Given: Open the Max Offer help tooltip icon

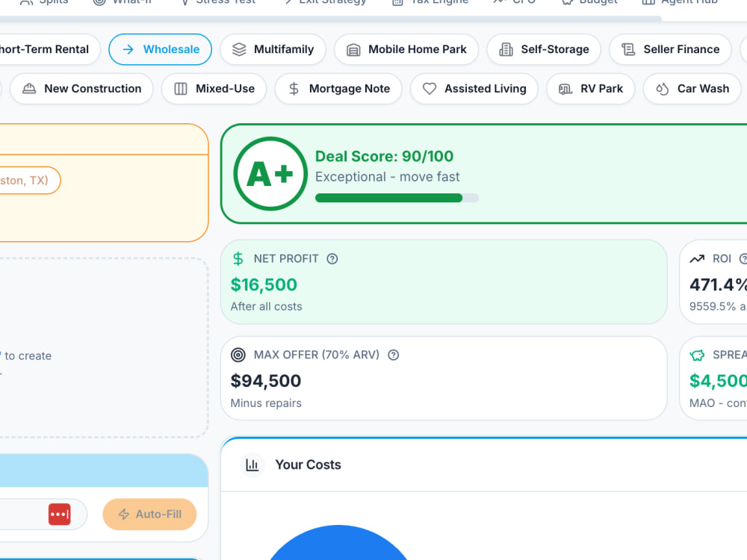Looking at the screenshot, I should click(x=393, y=355).
